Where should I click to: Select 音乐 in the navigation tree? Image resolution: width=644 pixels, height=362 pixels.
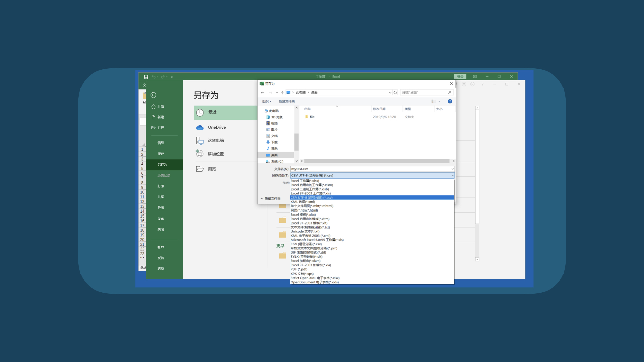coord(272,148)
